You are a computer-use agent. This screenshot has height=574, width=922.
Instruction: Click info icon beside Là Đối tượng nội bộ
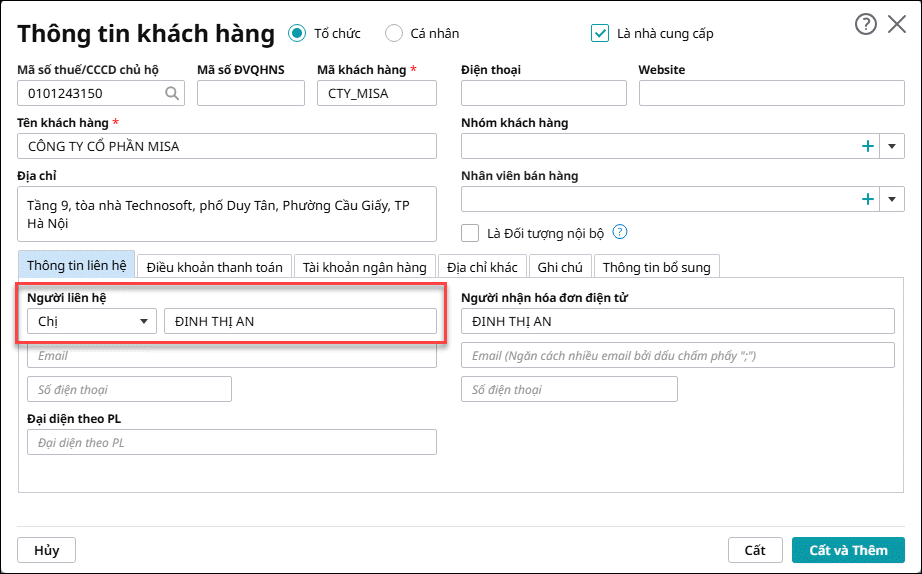click(x=620, y=232)
